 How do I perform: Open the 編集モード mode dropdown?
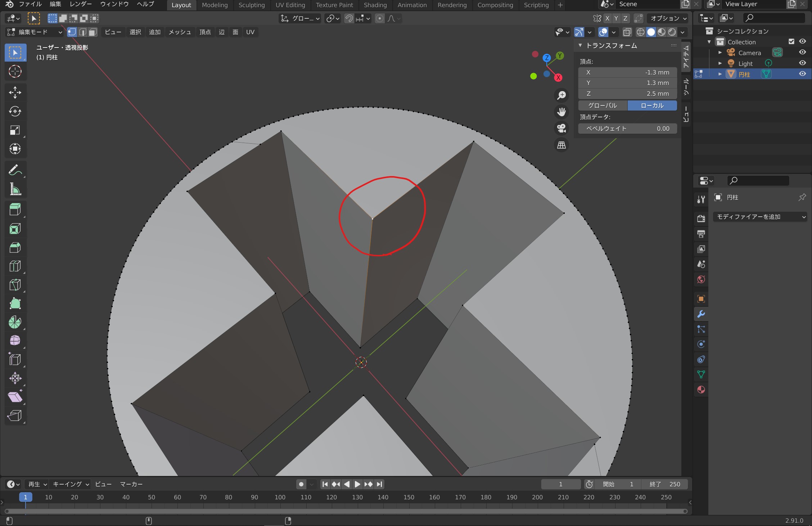click(35, 32)
